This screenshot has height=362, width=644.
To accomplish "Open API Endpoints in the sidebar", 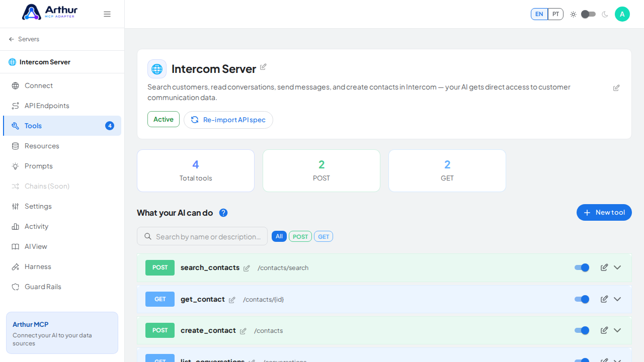I will point(62,106).
